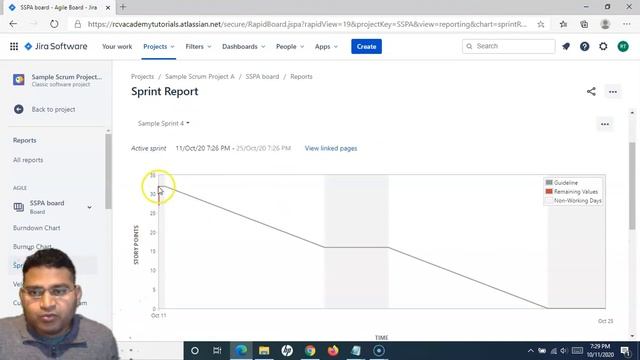Go to Your work
This screenshot has width=640, height=360.
pos(117,47)
